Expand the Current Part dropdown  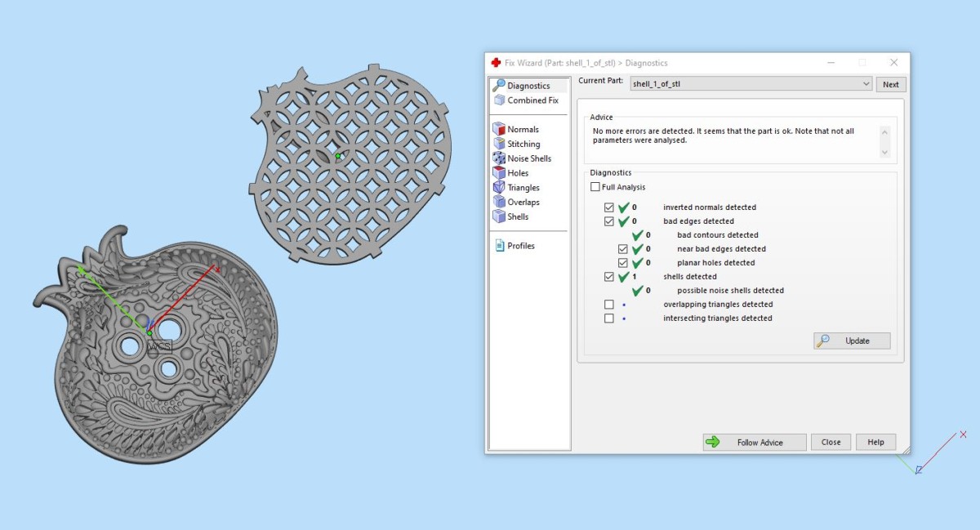coord(866,84)
